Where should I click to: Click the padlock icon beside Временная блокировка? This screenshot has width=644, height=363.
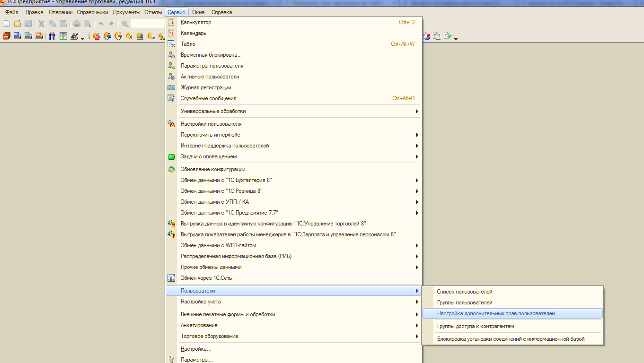coord(171,55)
